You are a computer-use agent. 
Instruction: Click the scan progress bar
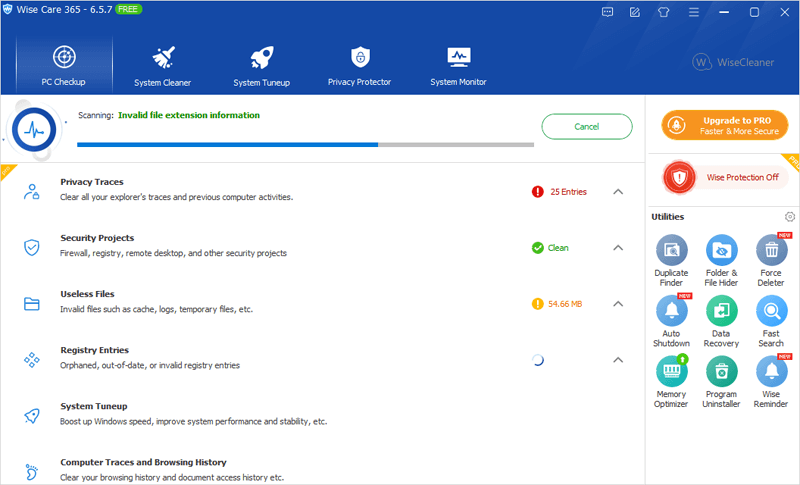[x=306, y=145]
